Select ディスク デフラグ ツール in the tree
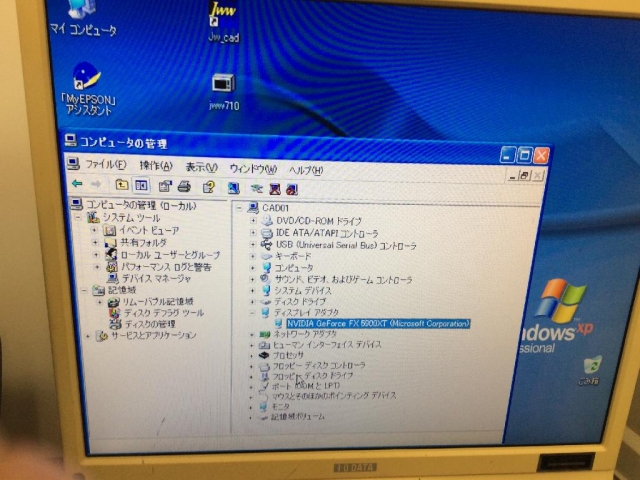Image resolution: width=640 pixels, height=480 pixels. pyautogui.click(x=164, y=313)
